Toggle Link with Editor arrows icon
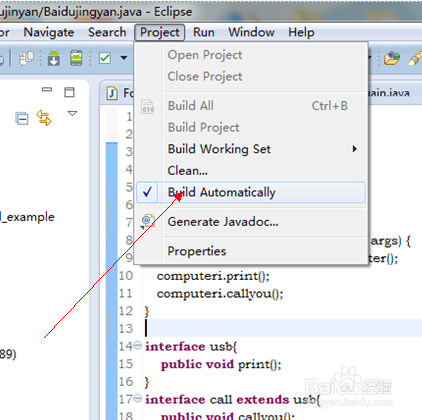Viewport: 422px width, 420px height. pyautogui.click(x=44, y=118)
